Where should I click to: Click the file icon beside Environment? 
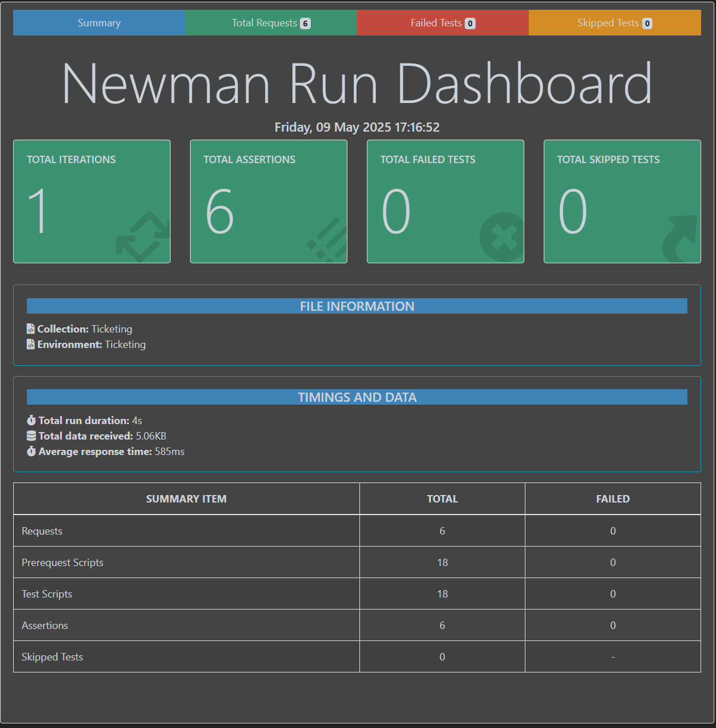tap(31, 345)
